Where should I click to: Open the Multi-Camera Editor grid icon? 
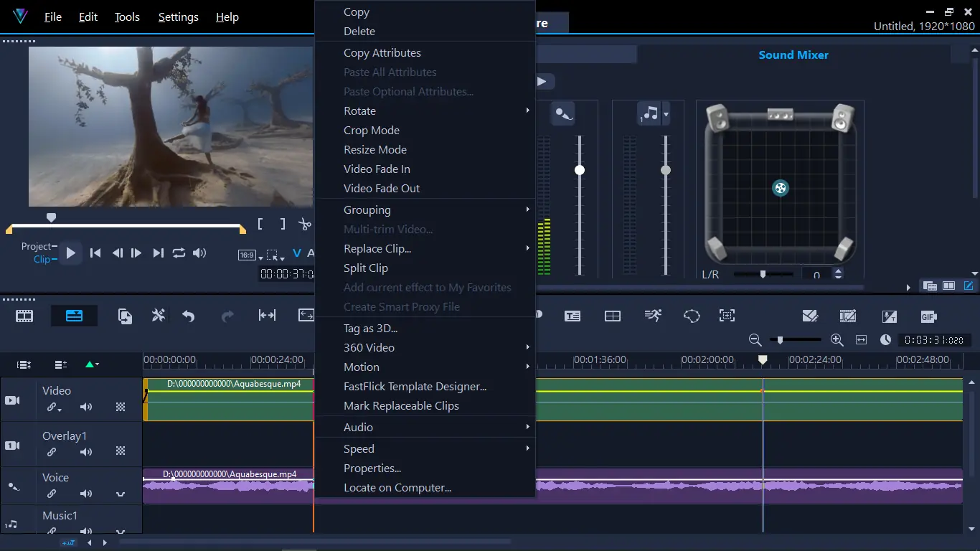pyautogui.click(x=613, y=316)
